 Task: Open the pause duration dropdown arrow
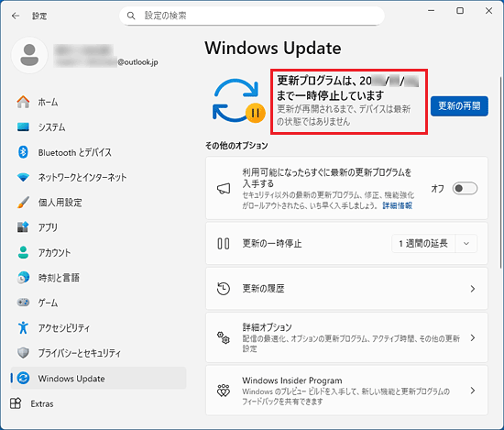coord(466,244)
